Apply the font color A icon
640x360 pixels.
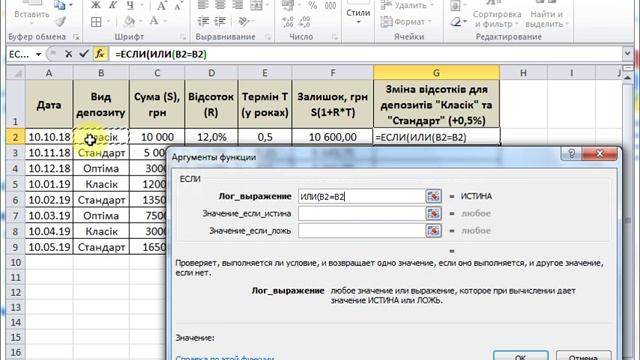coord(154,21)
